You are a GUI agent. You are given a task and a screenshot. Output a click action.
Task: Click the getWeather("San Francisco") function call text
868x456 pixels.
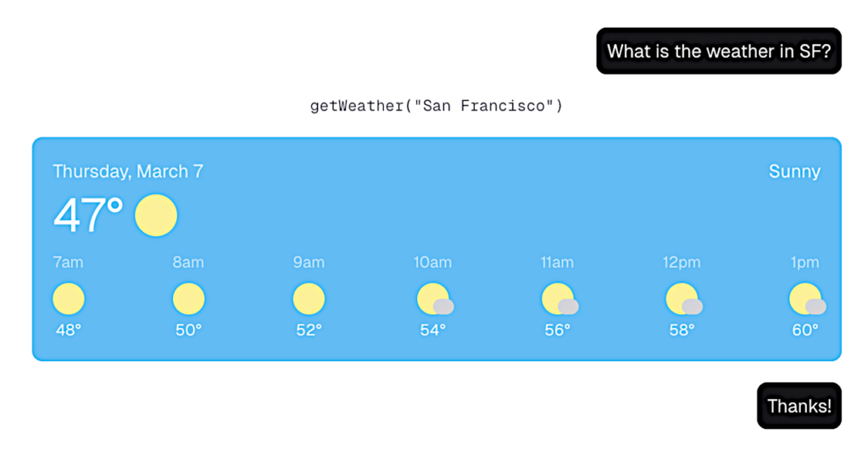pyautogui.click(x=437, y=106)
